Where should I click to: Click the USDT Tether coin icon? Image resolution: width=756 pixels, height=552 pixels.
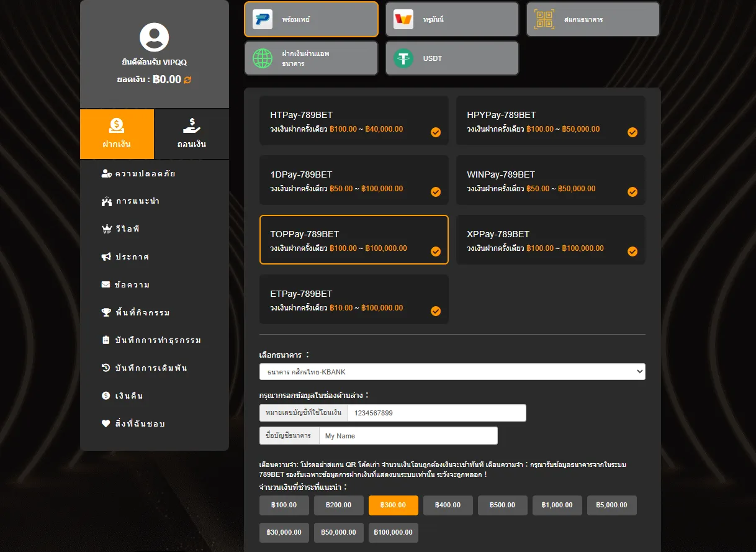point(403,58)
